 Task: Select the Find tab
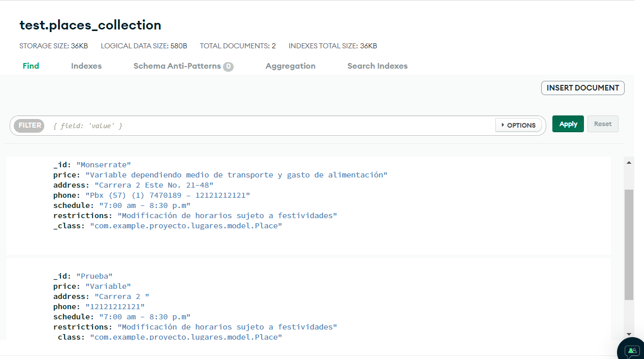point(31,66)
